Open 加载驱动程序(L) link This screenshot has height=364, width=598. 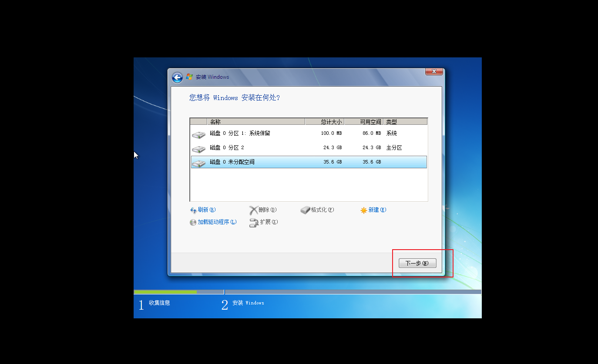217,222
